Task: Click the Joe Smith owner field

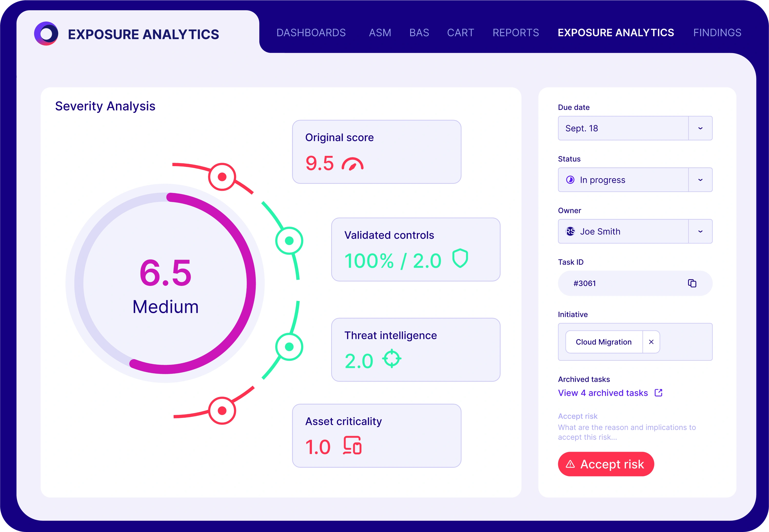Action: [x=635, y=231]
